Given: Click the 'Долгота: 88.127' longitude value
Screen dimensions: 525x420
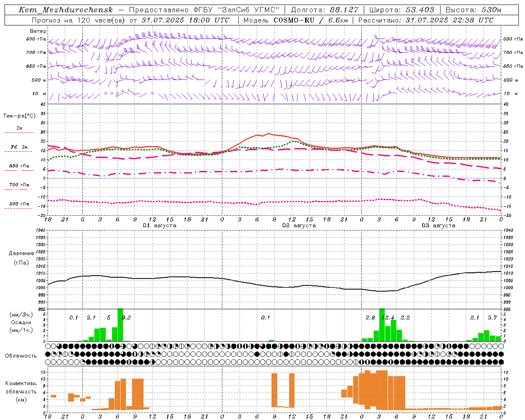Looking at the screenshot, I should [x=324, y=10].
